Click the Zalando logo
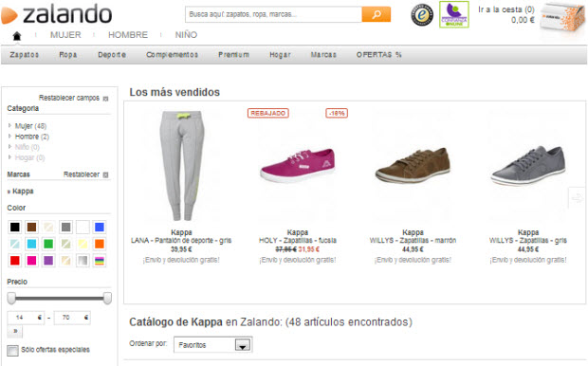 57,14
